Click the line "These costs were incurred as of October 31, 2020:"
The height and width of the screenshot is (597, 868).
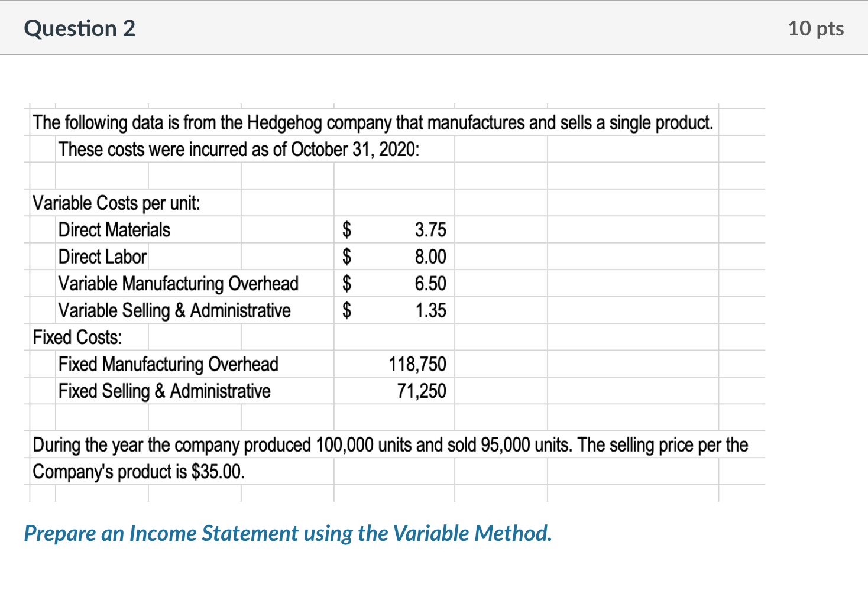point(239,149)
